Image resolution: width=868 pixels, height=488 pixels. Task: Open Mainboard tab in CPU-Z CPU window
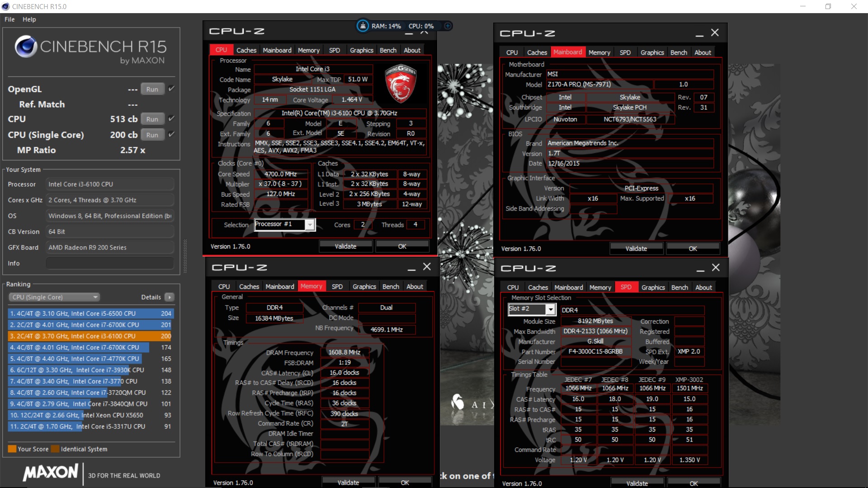[277, 50]
